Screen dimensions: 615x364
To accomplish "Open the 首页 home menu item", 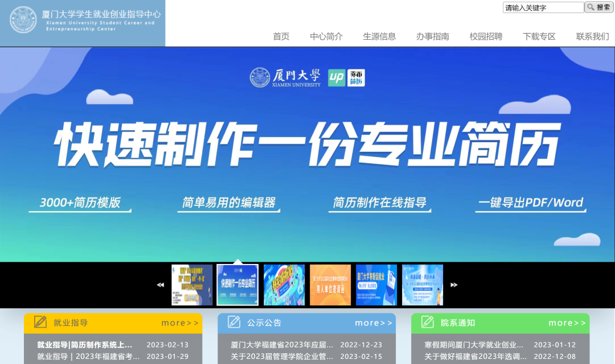I will click(281, 36).
